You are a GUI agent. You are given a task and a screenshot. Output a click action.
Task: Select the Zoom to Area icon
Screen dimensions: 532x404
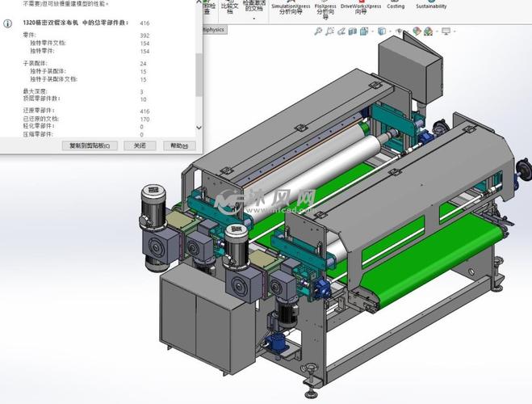tap(331, 32)
